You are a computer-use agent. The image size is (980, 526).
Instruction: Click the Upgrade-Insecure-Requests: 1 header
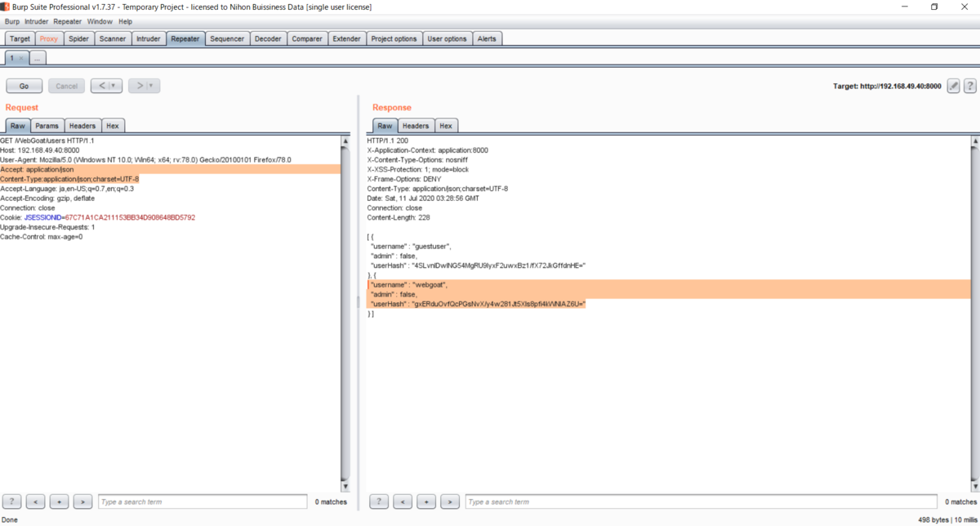[47, 227]
